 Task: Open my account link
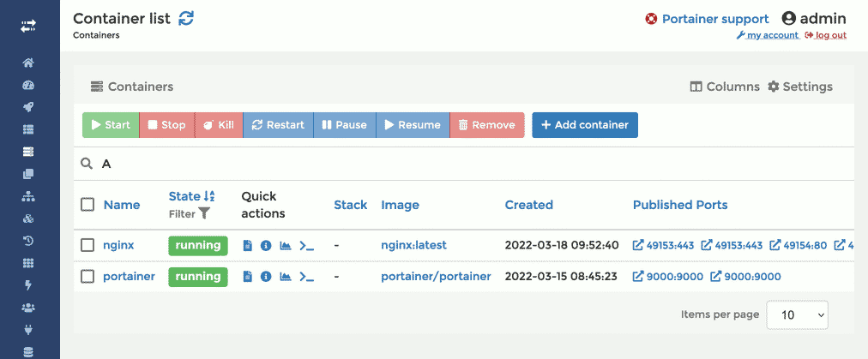coord(768,35)
